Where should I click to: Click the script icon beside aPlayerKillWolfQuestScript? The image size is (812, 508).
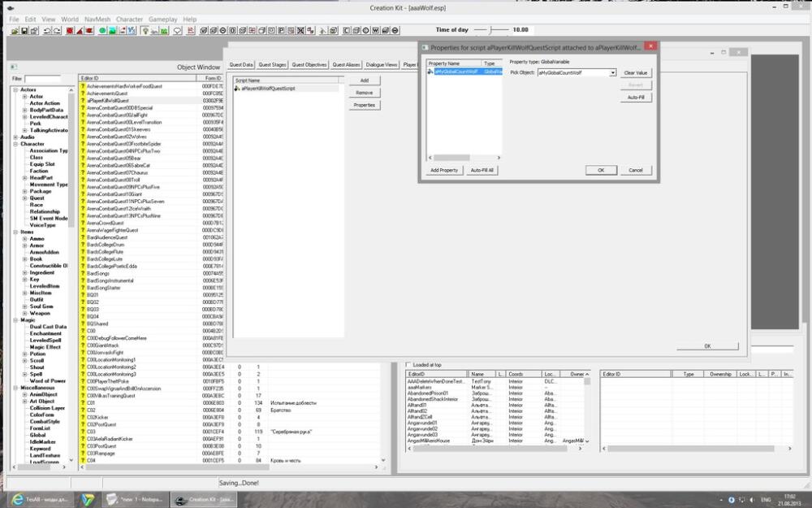pyautogui.click(x=237, y=89)
